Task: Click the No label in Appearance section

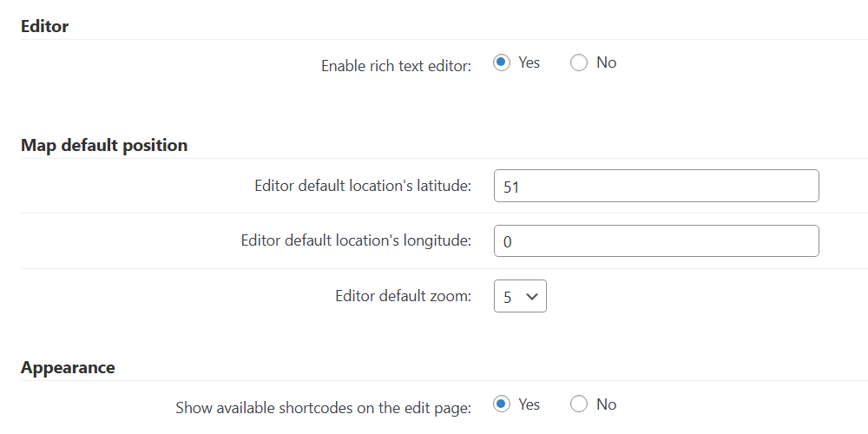Action: [x=606, y=404]
